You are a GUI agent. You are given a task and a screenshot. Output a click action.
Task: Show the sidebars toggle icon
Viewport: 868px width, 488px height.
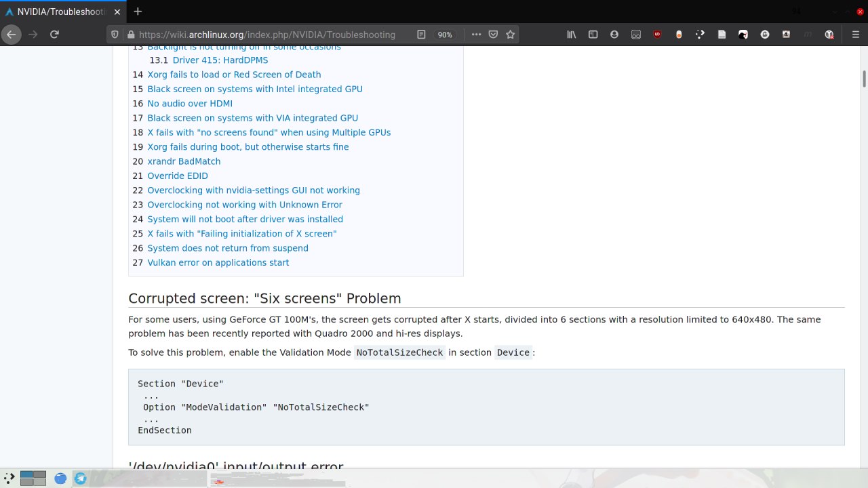(593, 34)
